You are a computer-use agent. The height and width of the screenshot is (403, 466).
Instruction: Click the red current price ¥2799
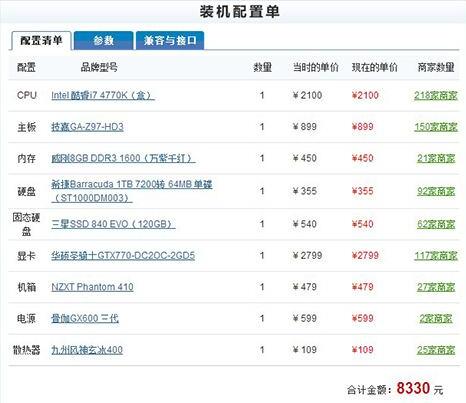point(365,256)
